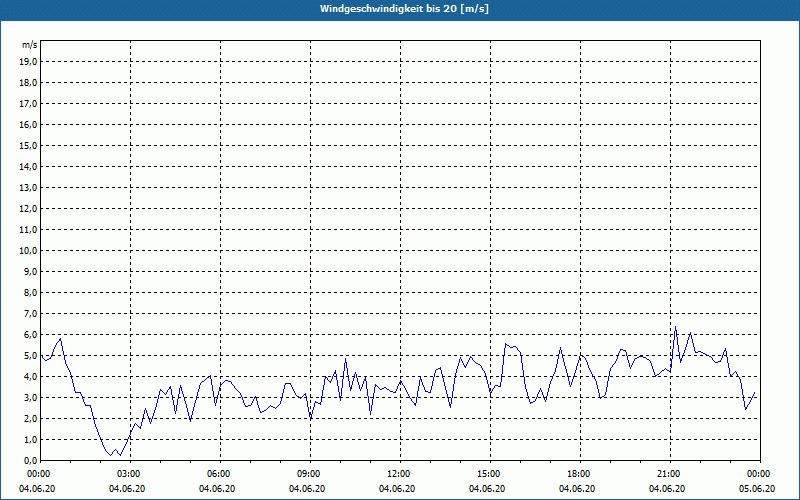Select the "04.06.20" date under 03:00
The height and width of the screenshot is (500, 800).
point(127,489)
